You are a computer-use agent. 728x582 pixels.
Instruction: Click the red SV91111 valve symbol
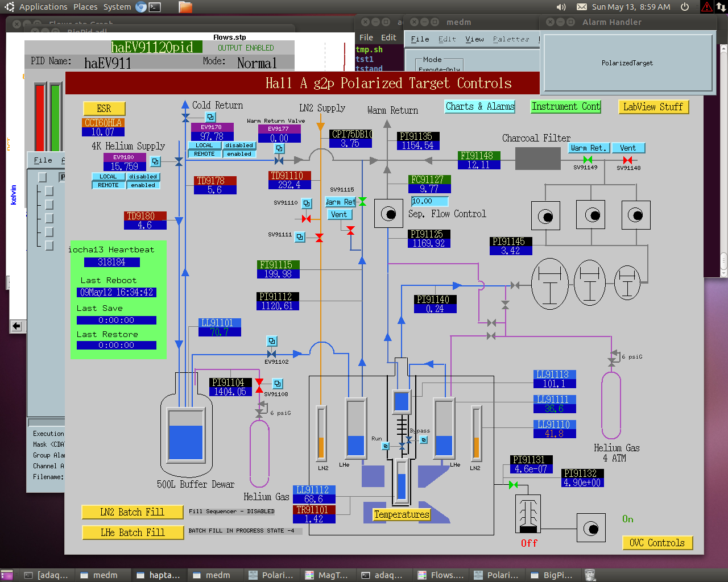point(319,238)
